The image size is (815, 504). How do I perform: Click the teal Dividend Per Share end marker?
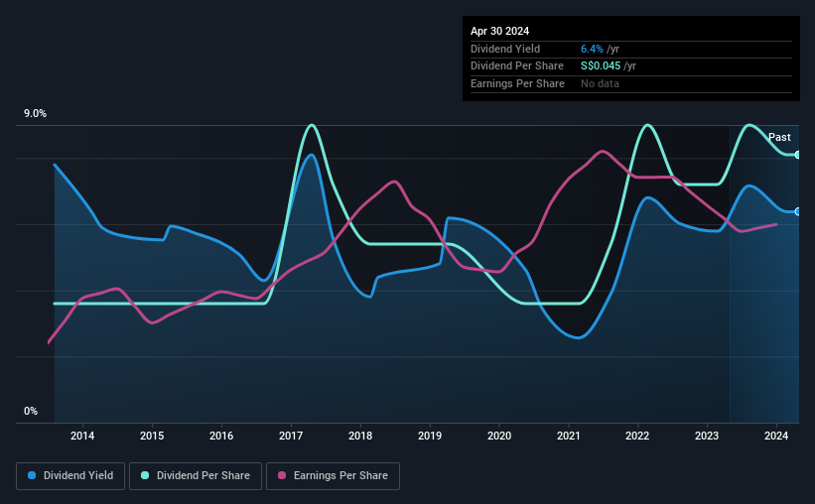[x=798, y=155]
